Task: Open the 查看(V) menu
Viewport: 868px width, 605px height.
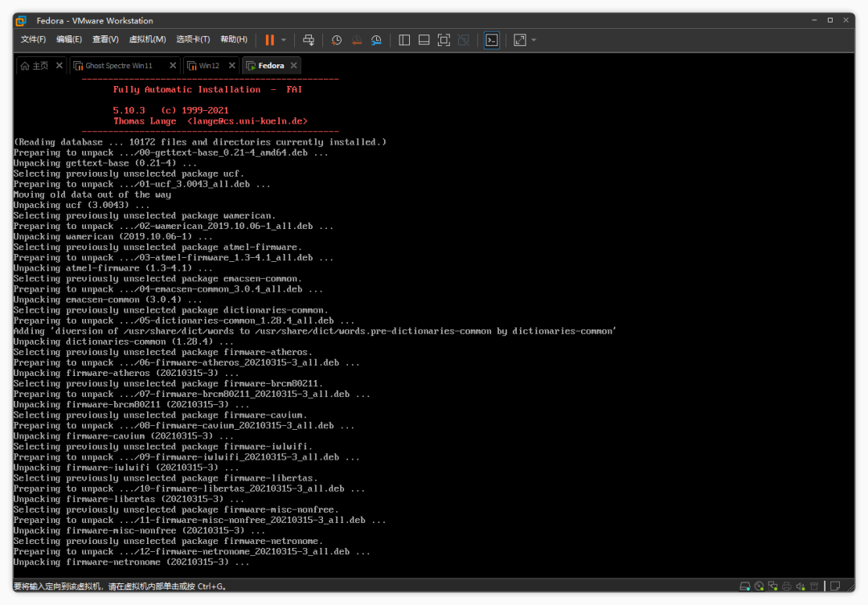Action: pos(105,39)
